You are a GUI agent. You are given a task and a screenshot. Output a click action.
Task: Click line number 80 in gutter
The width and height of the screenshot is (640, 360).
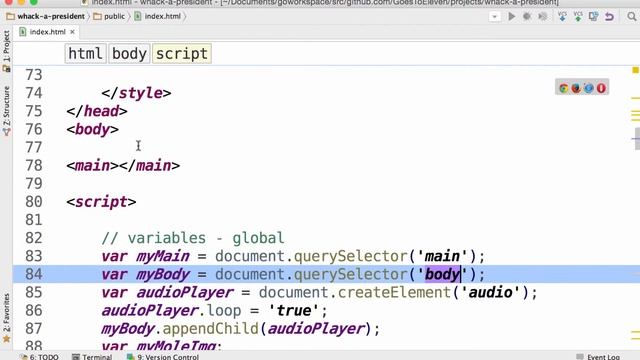(33, 202)
